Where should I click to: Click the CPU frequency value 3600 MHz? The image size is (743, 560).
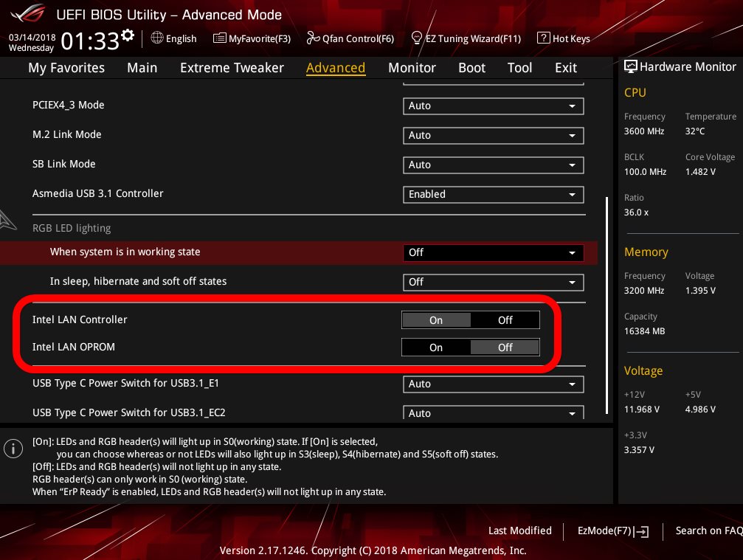644,131
